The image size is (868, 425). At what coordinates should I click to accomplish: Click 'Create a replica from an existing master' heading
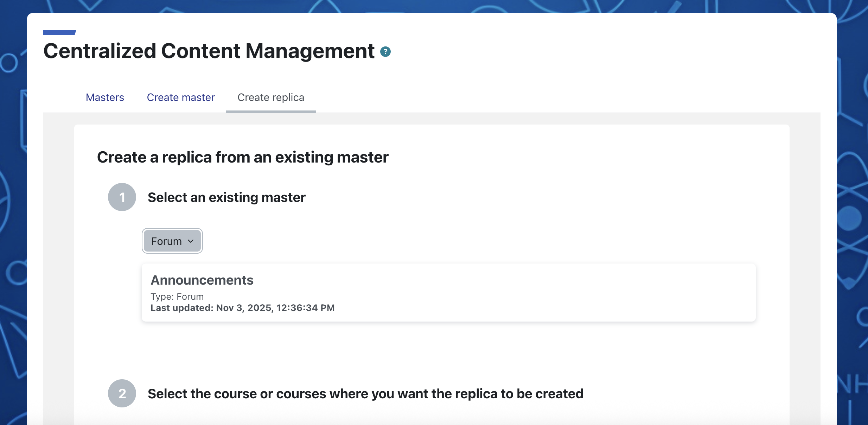(x=243, y=157)
